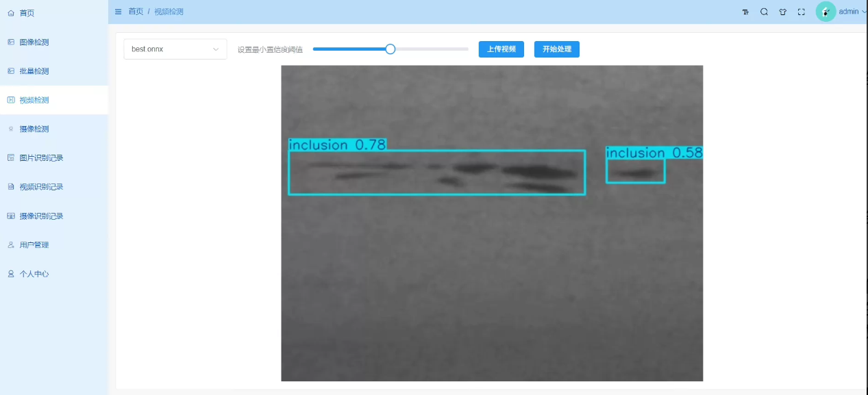Open 视频识别记录 records
868x395 pixels.
(54, 187)
